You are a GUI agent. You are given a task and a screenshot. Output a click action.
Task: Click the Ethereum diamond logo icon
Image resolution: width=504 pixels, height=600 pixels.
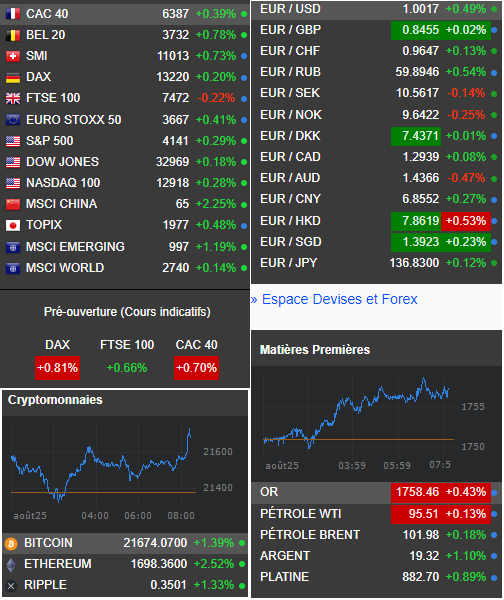(11, 564)
